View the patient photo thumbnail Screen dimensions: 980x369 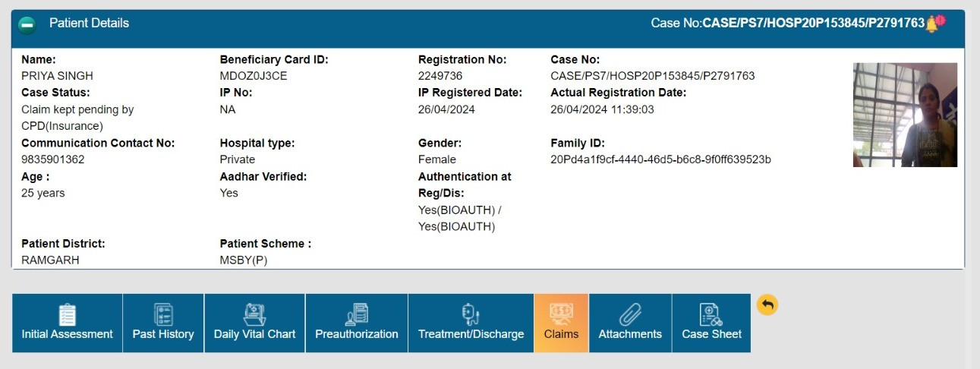click(905, 115)
